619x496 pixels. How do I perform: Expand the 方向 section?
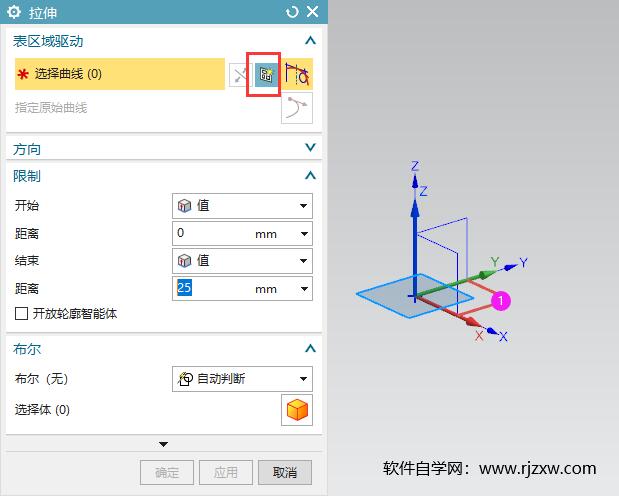click(x=310, y=148)
